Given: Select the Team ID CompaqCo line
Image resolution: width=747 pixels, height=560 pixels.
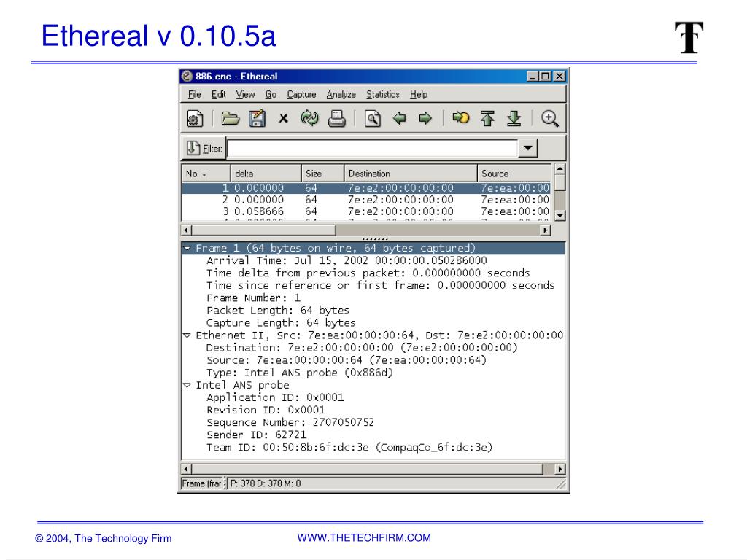Looking at the screenshot, I should click(x=349, y=447).
